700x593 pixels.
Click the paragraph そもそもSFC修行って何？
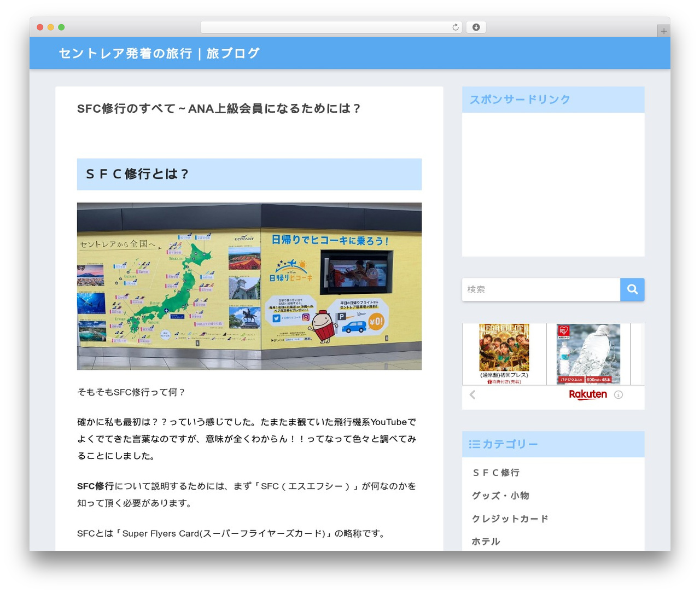coord(132,392)
